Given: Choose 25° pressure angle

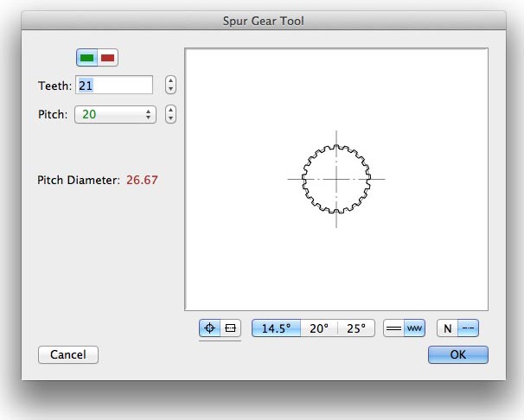Looking at the screenshot, I should tap(356, 328).
